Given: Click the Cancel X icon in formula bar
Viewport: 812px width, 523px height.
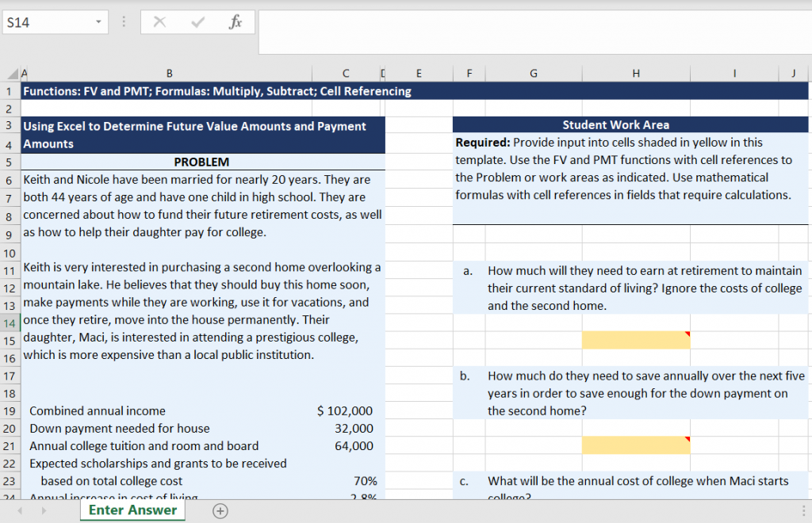Looking at the screenshot, I should point(159,23).
